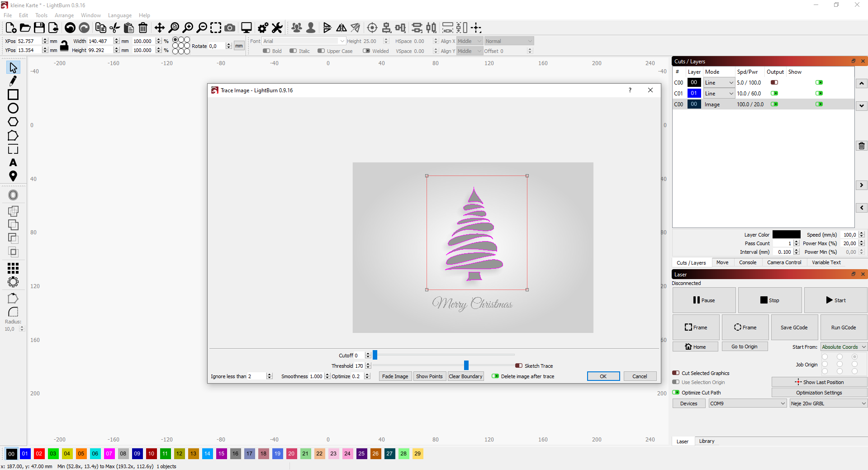Open the Preview window
Image resolution: width=868 pixels, height=470 pixels.
(246, 28)
